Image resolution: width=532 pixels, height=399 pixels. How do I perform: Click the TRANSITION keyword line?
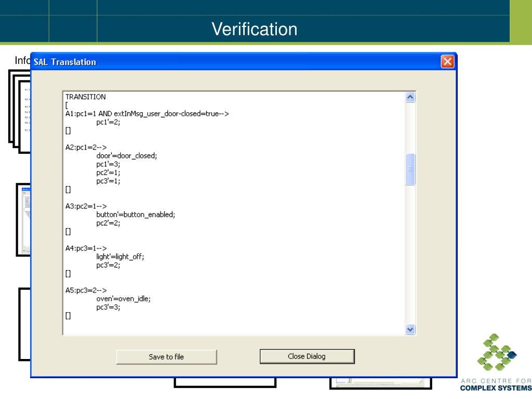tap(86, 97)
